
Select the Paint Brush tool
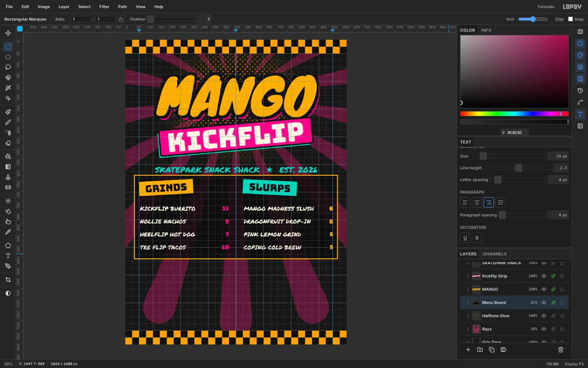(8, 112)
